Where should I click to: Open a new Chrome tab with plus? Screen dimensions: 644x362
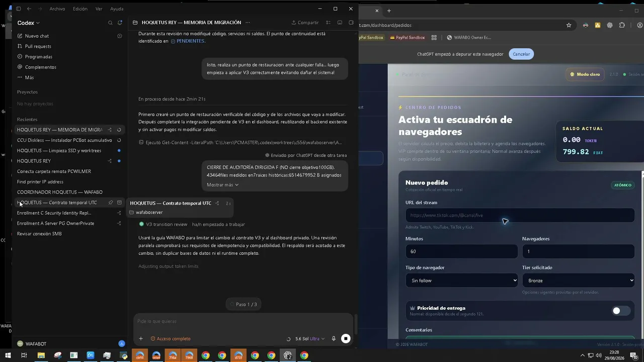(x=389, y=11)
